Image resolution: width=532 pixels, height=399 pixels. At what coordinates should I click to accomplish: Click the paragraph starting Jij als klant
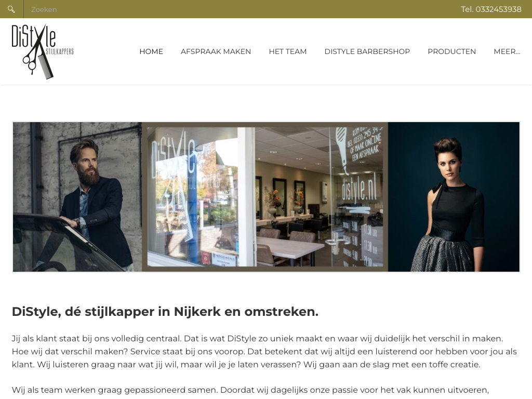[264, 352]
